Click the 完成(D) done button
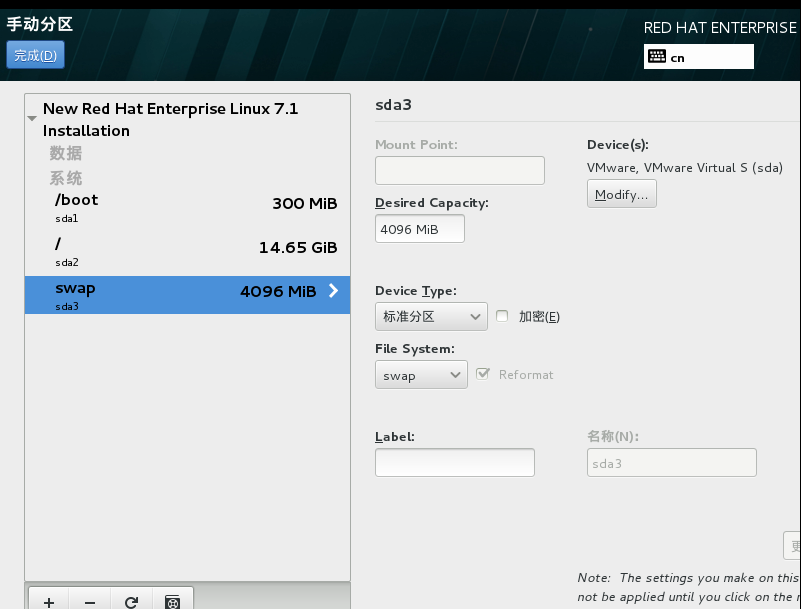801x609 pixels. [35, 55]
